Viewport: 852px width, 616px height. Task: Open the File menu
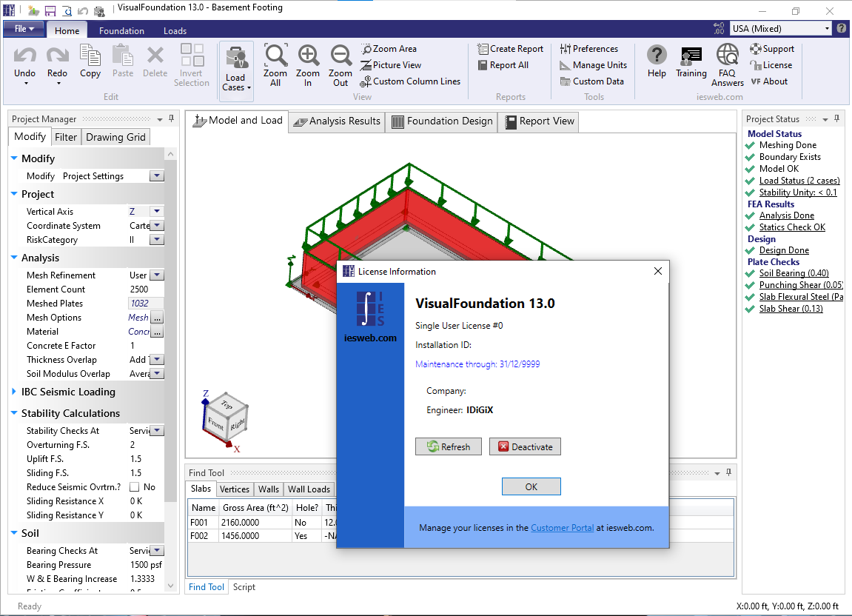pos(24,29)
